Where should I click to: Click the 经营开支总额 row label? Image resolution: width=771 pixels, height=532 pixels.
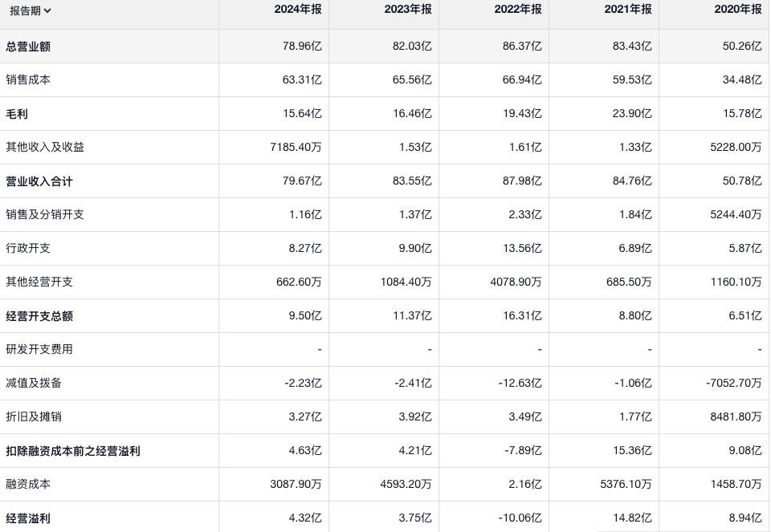(39, 316)
